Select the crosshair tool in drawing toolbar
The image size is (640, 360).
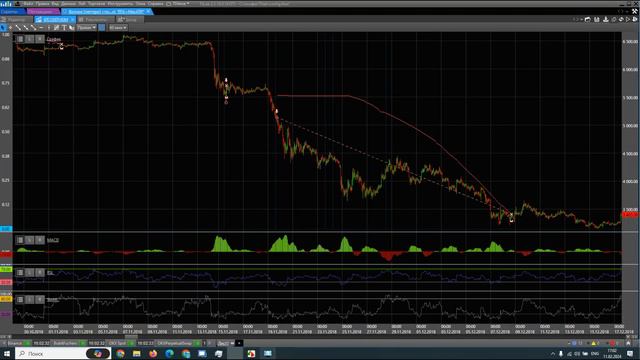(10, 28)
